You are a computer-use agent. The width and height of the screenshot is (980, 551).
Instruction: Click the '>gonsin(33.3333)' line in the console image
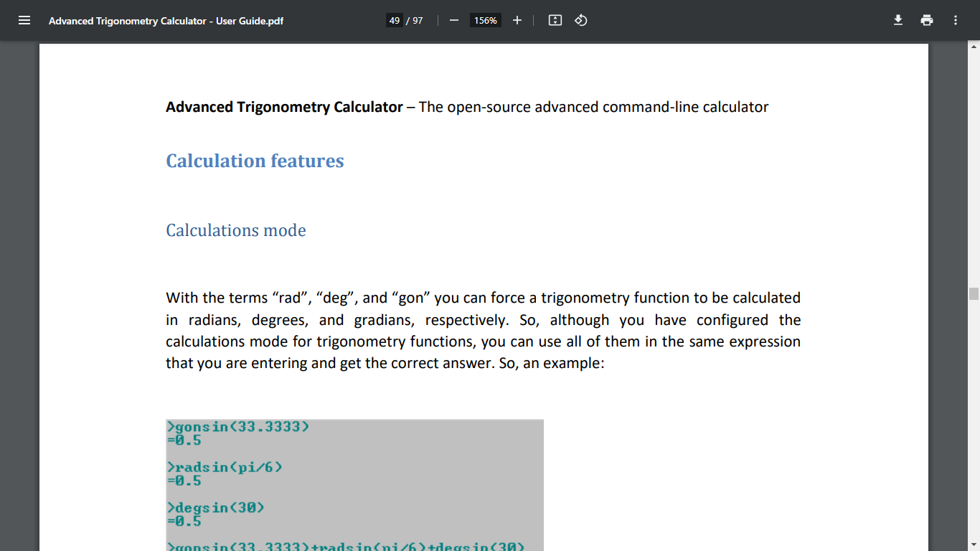pyautogui.click(x=238, y=428)
